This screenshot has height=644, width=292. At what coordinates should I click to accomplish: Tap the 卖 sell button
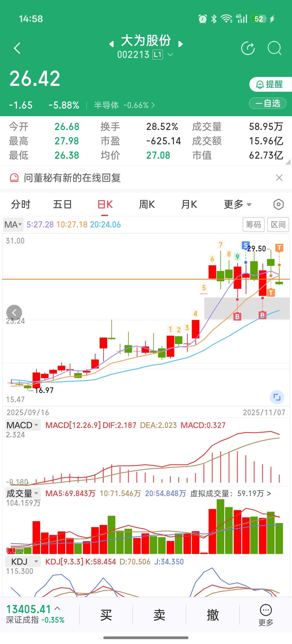[159, 615]
